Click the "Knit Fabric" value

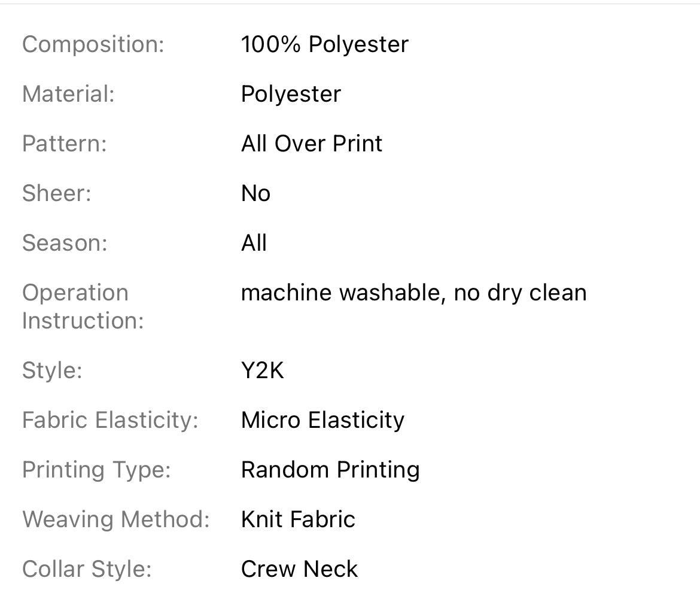click(298, 519)
